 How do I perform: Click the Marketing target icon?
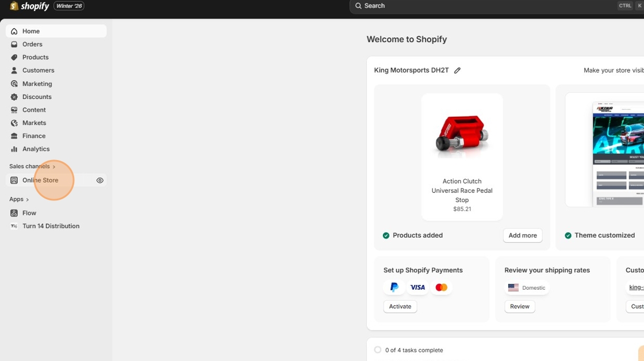(14, 83)
